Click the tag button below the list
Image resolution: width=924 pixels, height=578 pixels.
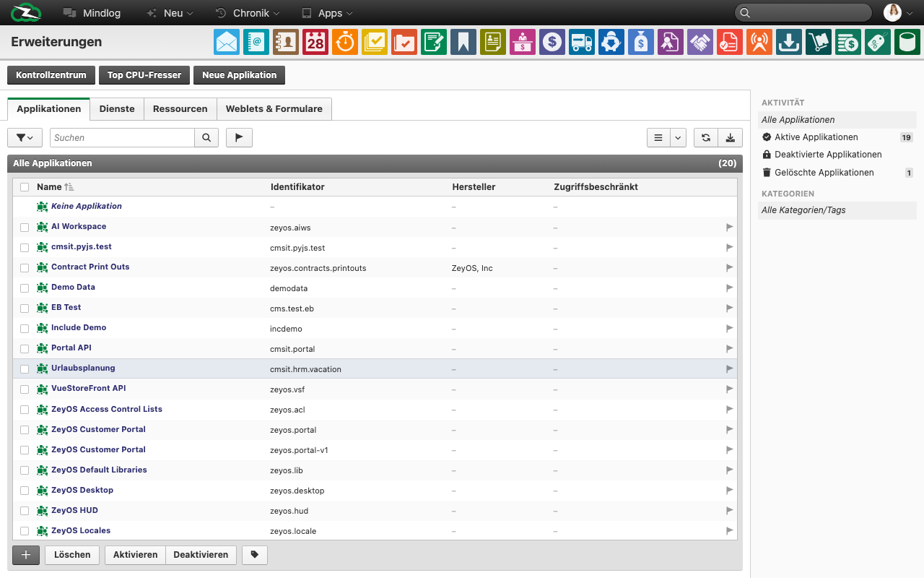click(x=255, y=555)
